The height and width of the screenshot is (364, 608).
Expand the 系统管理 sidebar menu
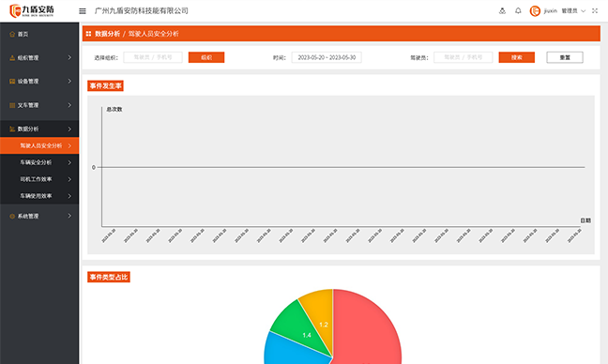[39, 216]
